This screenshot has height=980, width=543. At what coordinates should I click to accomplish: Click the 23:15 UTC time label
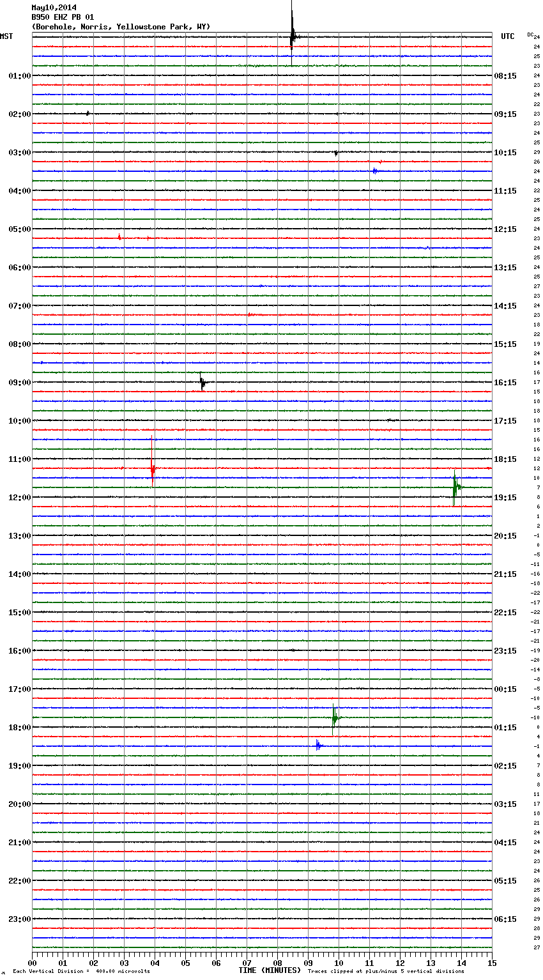[x=505, y=651]
